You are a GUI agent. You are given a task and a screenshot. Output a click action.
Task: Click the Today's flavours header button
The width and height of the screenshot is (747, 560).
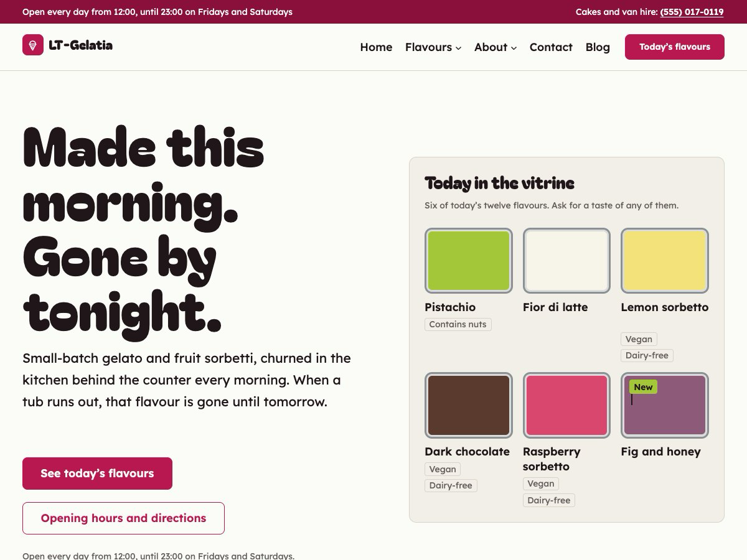click(x=675, y=47)
